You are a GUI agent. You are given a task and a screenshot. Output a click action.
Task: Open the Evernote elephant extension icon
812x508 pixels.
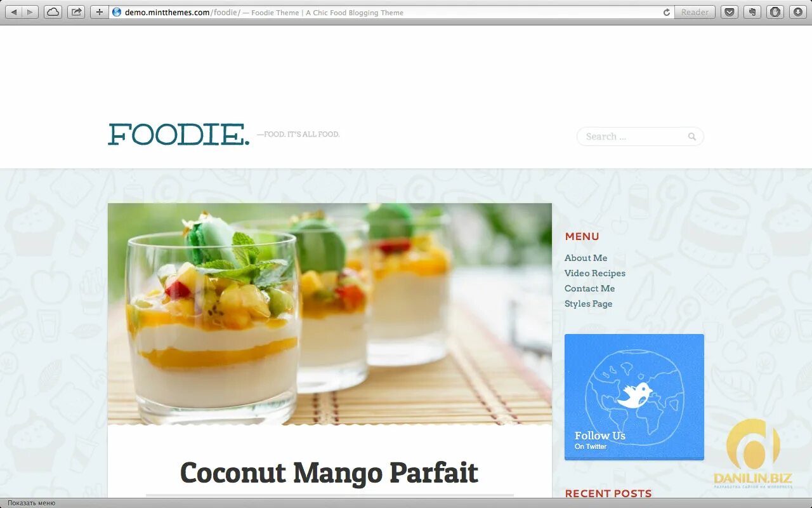pyautogui.click(x=752, y=12)
